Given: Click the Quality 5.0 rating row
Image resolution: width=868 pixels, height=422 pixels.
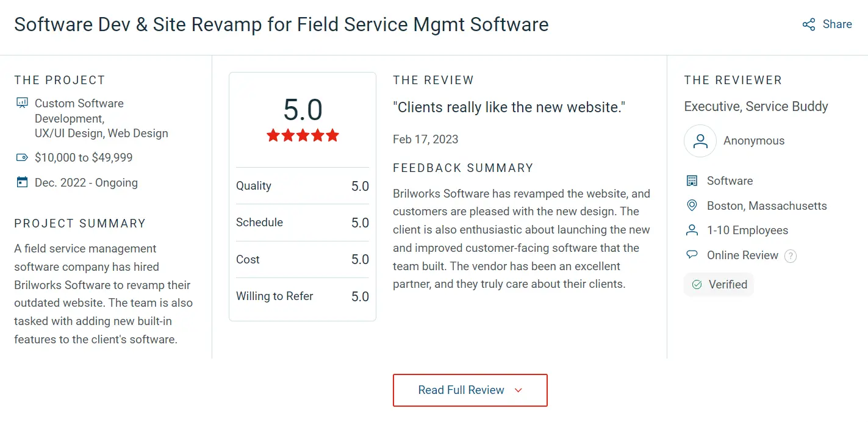Looking at the screenshot, I should 302,185.
